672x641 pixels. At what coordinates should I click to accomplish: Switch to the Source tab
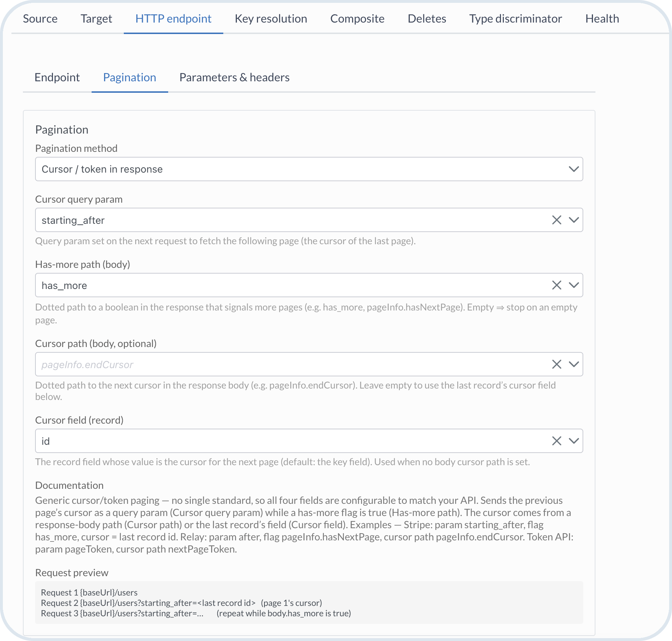pyautogui.click(x=40, y=19)
